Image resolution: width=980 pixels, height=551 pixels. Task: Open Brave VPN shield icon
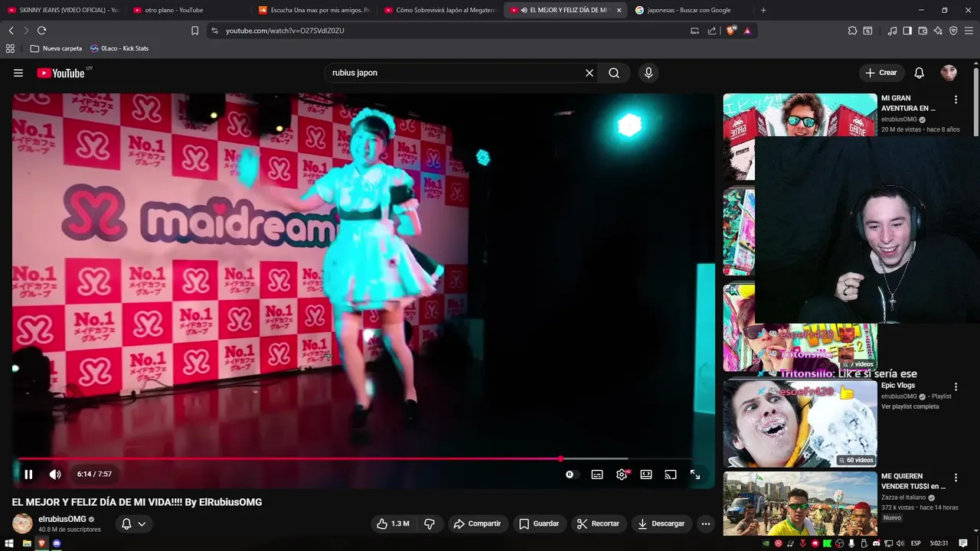(953, 31)
